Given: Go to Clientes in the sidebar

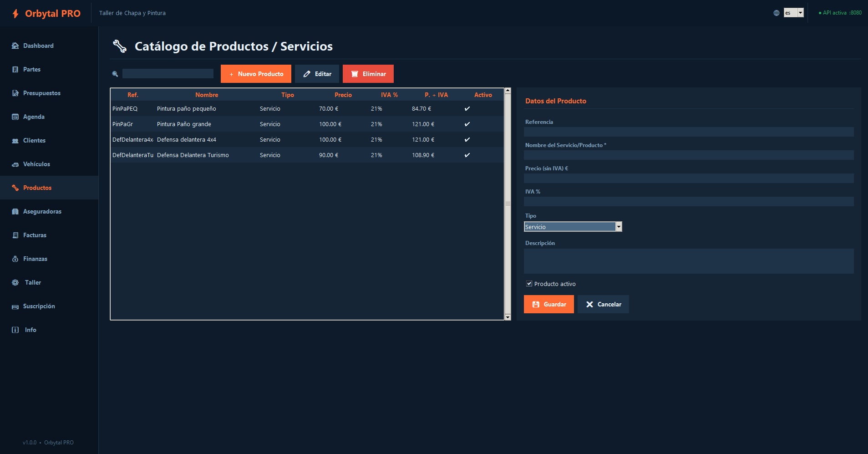Looking at the screenshot, I should click(x=34, y=140).
